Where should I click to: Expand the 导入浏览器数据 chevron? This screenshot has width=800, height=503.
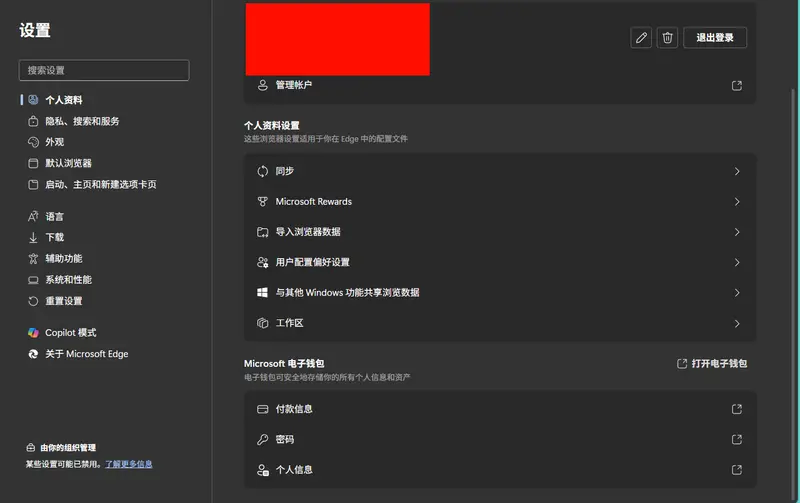[737, 232]
